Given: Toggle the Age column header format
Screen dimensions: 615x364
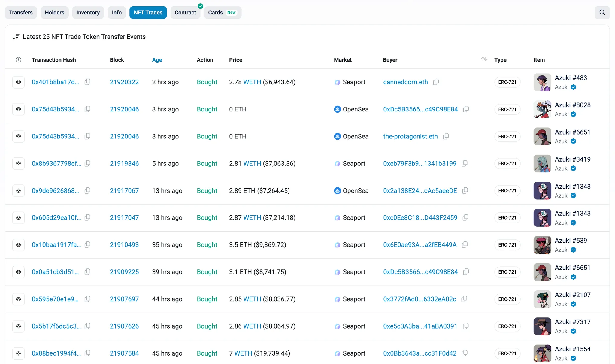Looking at the screenshot, I should coord(157,60).
